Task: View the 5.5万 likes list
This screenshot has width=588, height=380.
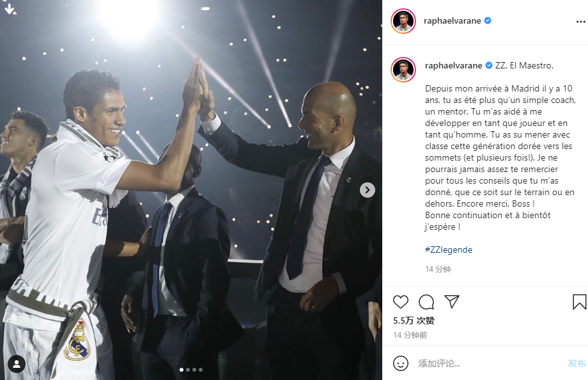Action: point(414,321)
